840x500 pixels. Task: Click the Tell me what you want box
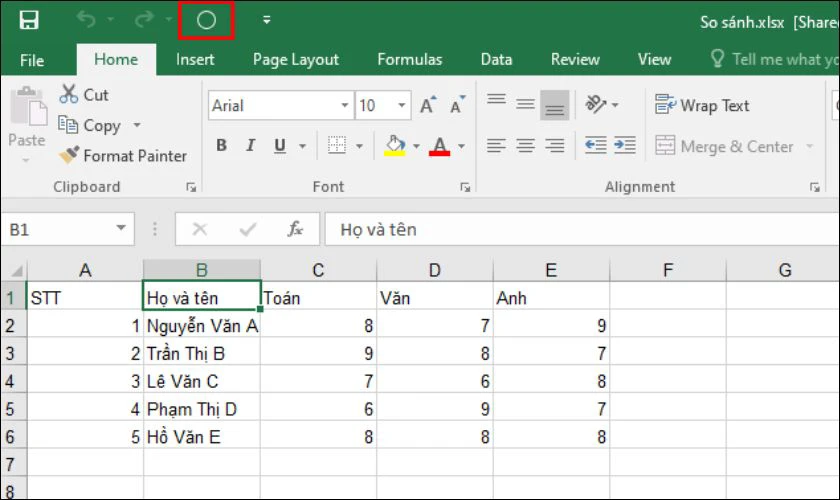pyautogui.click(x=774, y=59)
